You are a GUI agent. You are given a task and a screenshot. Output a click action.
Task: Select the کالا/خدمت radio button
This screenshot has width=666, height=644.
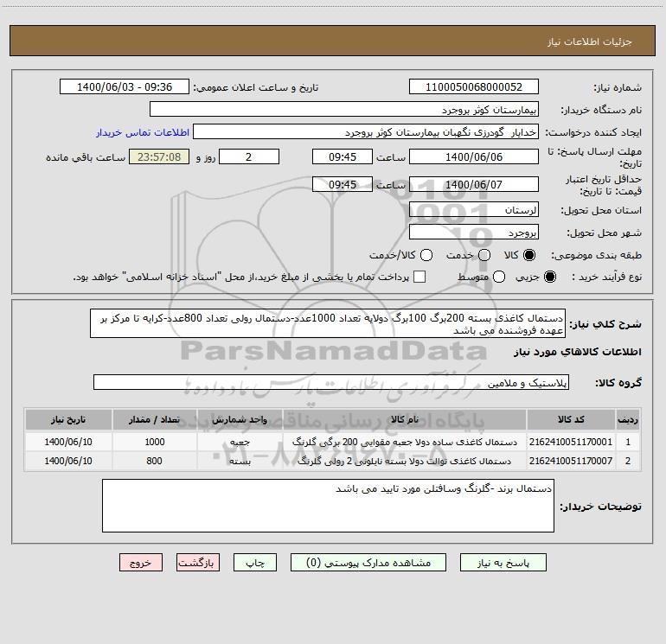click(426, 255)
